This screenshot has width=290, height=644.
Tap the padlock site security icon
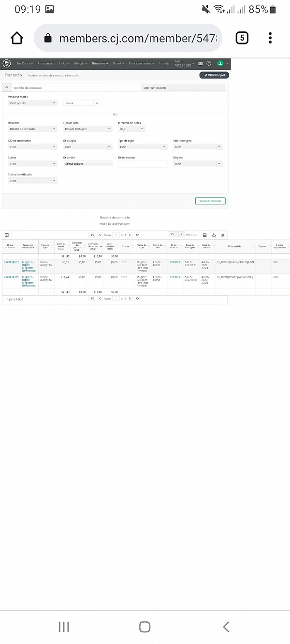(48, 39)
